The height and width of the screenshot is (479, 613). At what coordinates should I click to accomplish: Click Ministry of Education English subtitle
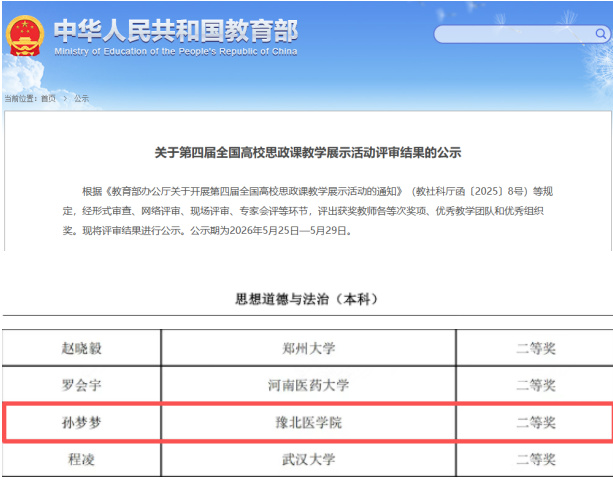pyautogui.click(x=176, y=52)
